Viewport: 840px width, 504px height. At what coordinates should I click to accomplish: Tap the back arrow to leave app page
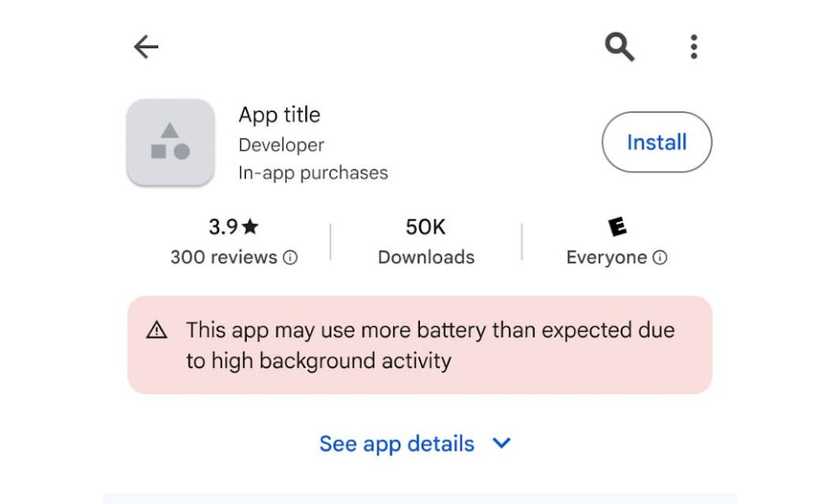[145, 47]
